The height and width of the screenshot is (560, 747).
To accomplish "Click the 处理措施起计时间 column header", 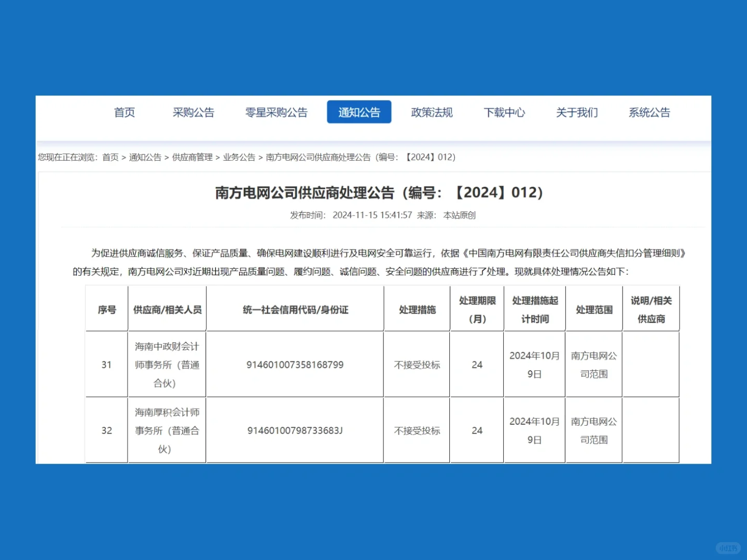I will pos(535,310).
